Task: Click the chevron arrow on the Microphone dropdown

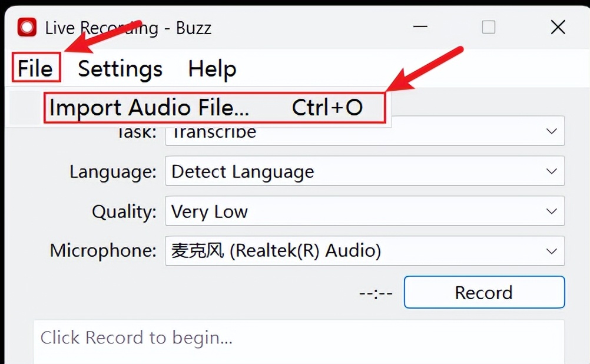Action: point(551,251)
